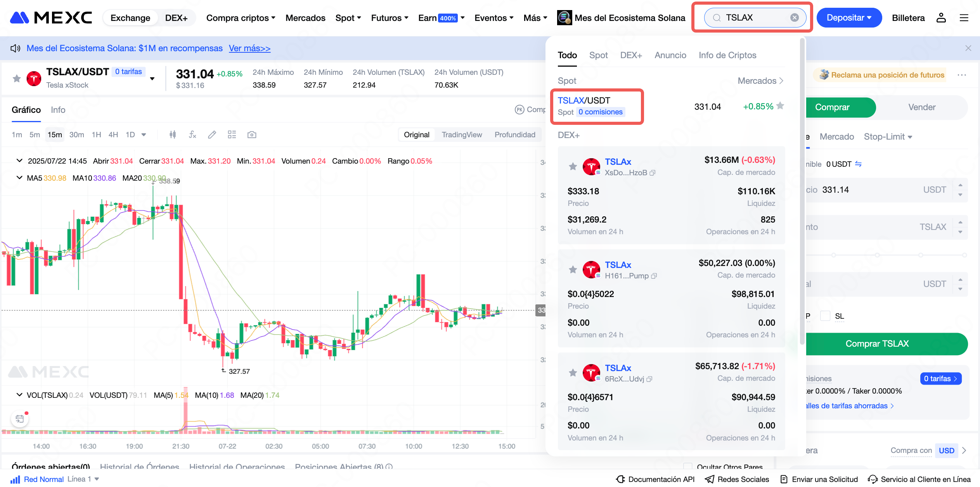The image size is (980, 487).
Task: Switch to Exchange mode
Action: 130,18
